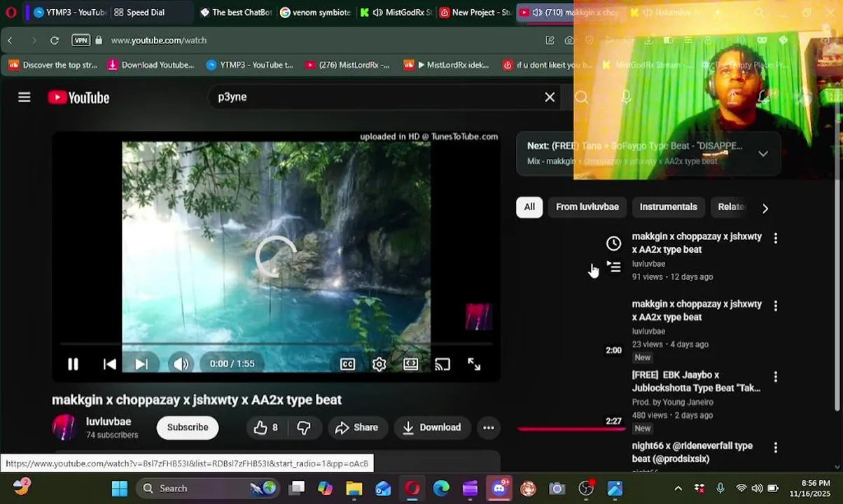Toggle closed captions on the player

(x=347, y=364)
